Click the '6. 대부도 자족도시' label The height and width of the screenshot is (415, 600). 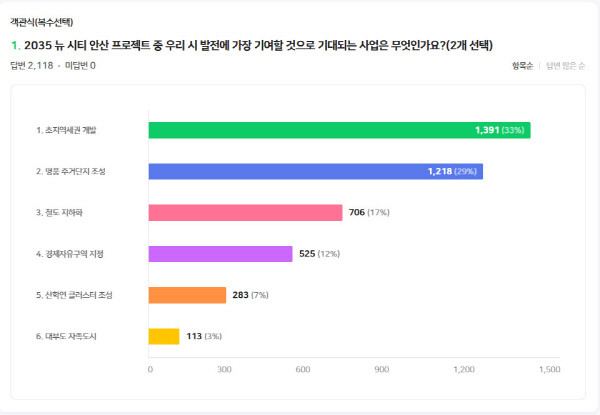point(66,336)
